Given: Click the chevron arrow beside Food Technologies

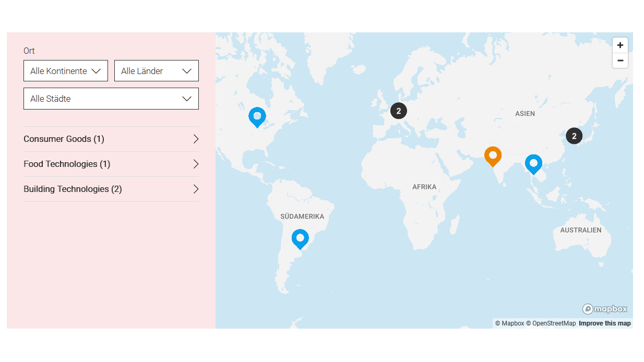Looking at the screenshot, I should point(196,164).
